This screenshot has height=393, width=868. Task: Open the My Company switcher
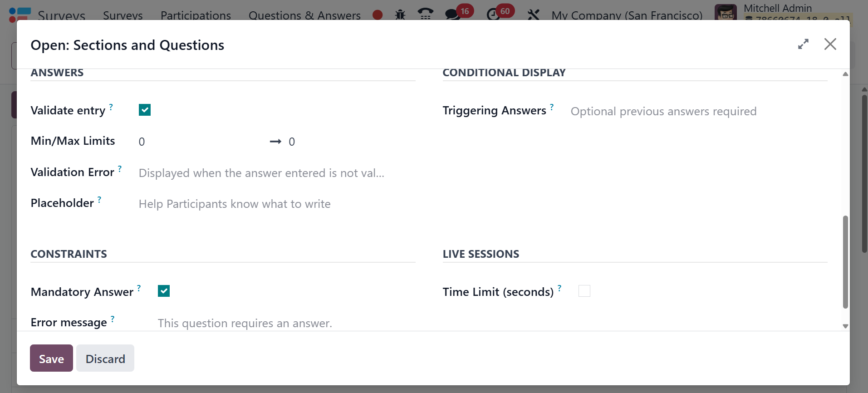(x=627, y=15)
